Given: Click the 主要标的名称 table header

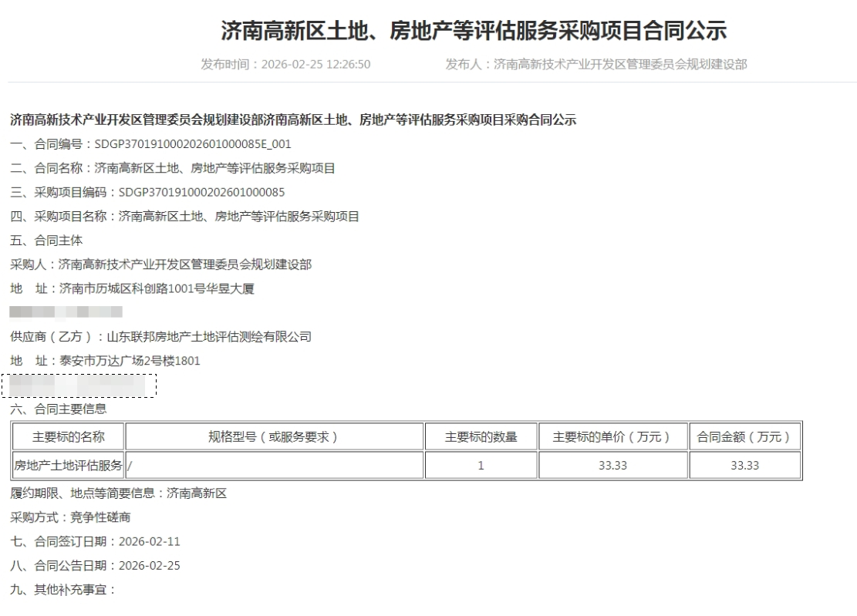Looking at the screenshot, I should point(68,437).
